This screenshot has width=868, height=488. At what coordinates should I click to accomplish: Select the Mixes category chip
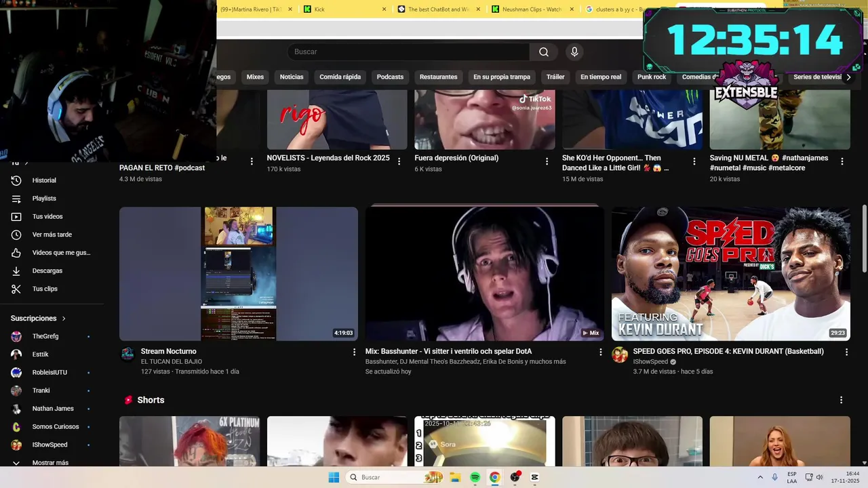pyautogui.click(x=255, y=77)
